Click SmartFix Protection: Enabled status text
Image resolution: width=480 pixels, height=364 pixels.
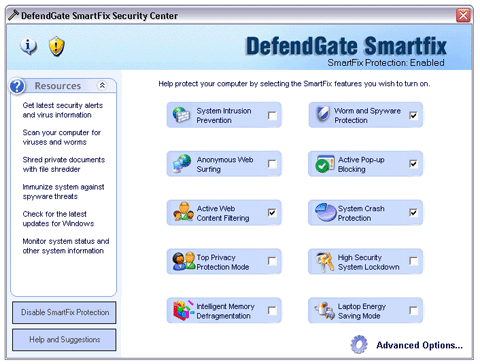[x=386, y=63]
